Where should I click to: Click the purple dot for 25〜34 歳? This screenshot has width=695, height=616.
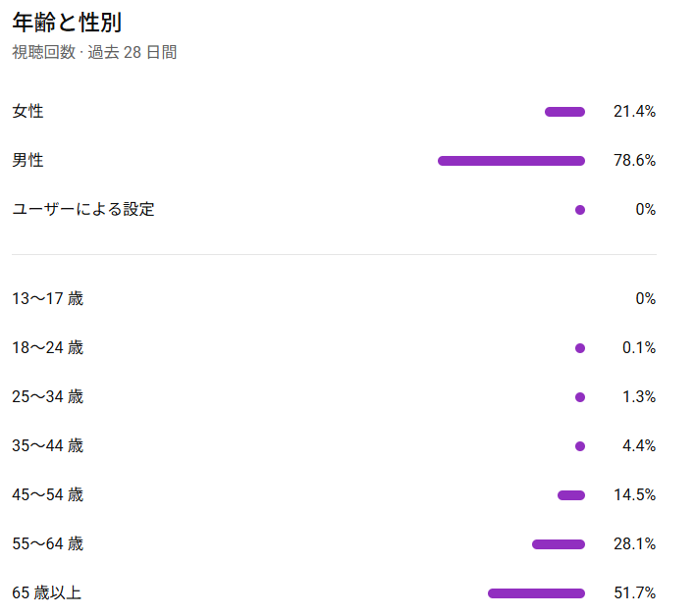coord(580,397)
